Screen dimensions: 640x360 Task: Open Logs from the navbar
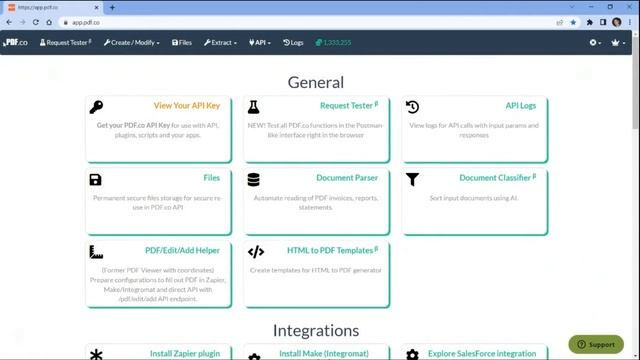click(x=293, y=42)
